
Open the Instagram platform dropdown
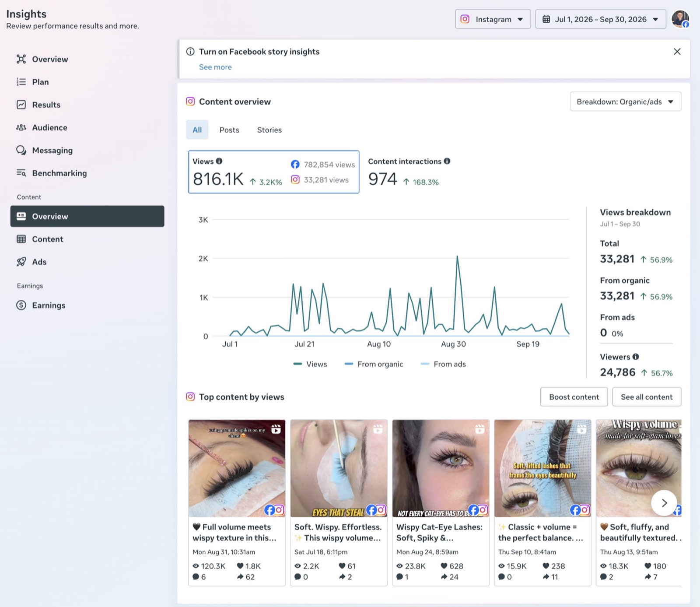pos(493,19)
